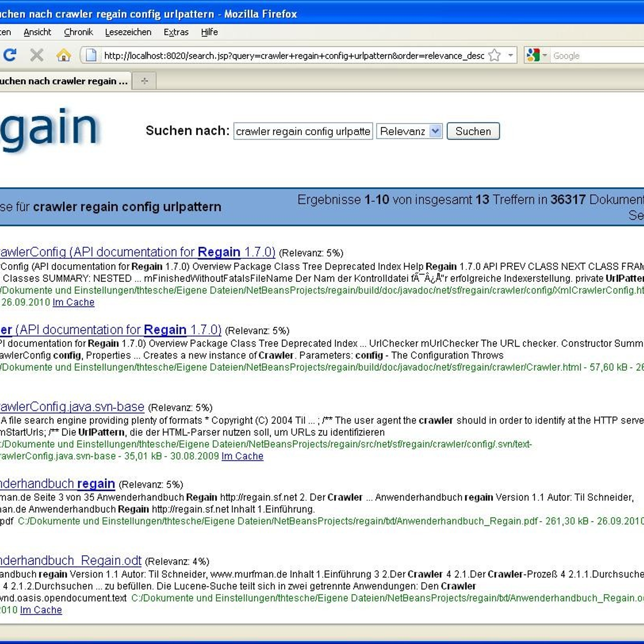Viewport: 644px width, 644px height.
Task: Click the 'Ergebnisse 1-10 von insgesamt 13' text
Action: tap(393, 200)
